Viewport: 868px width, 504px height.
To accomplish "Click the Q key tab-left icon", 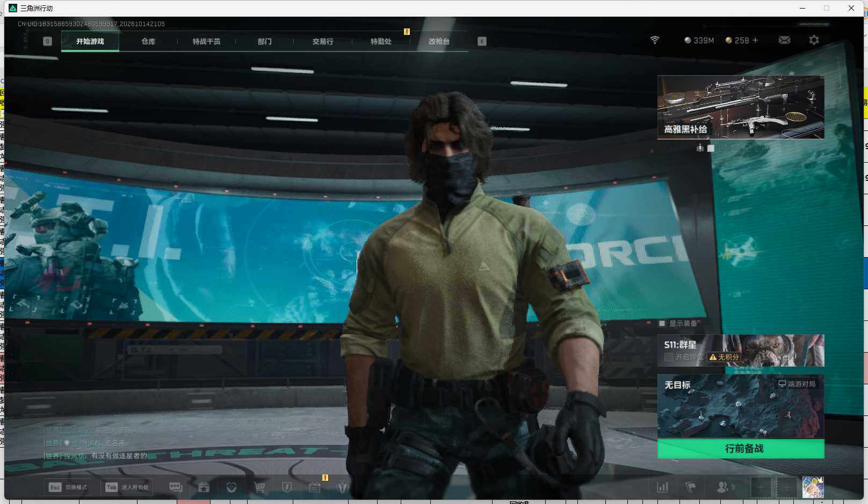I will point(47,41).
